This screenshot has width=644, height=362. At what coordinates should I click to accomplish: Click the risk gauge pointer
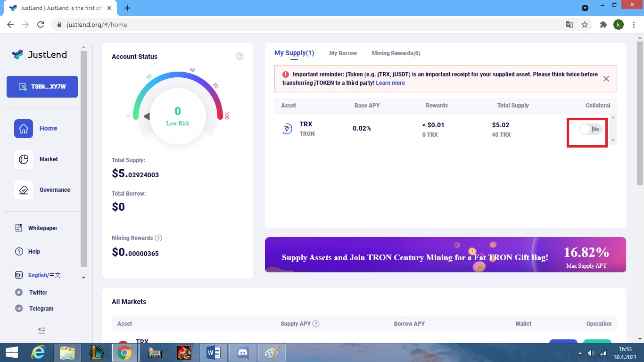tap(147, 116)
